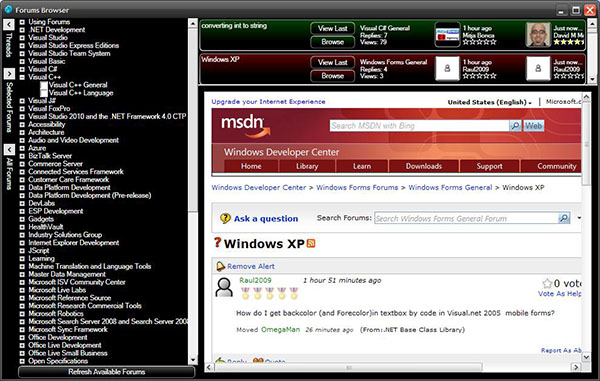The image size is (600, 381).
Task: Click the Remove Alert link
Action: 251,266
